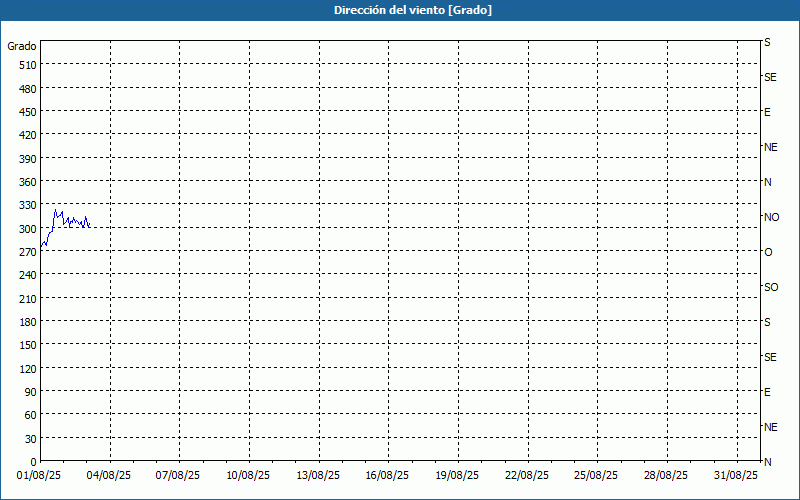The height and width of the screenshot is (500, 800).
Task: Select the 240 y-axis tick label
Action: coord(28,276)
